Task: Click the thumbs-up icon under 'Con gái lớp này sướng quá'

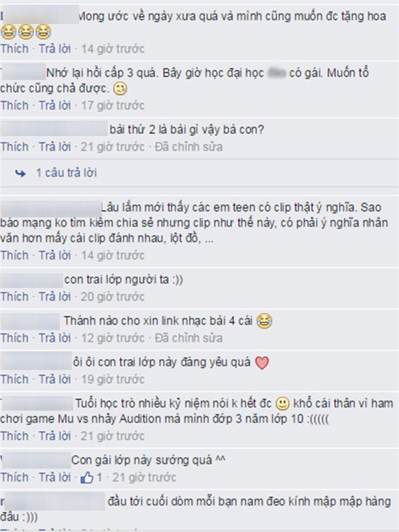Action: coord(87,477)
